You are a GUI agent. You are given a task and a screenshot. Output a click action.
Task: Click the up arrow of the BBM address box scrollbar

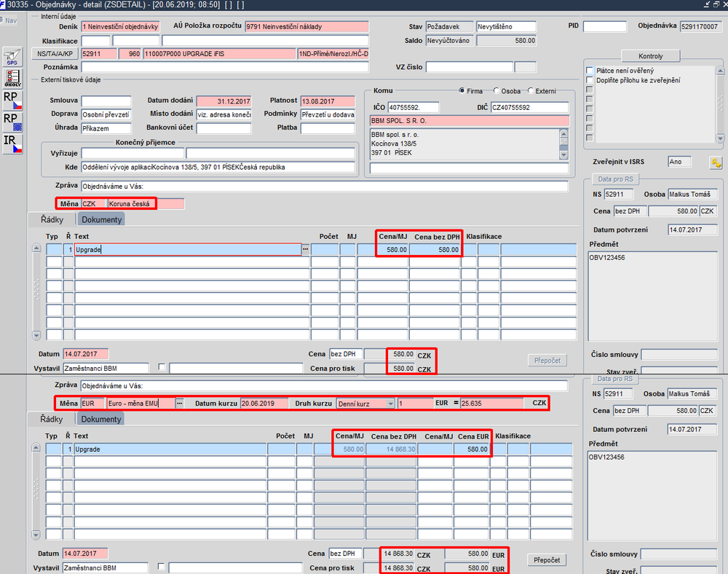tap(563, 134)
